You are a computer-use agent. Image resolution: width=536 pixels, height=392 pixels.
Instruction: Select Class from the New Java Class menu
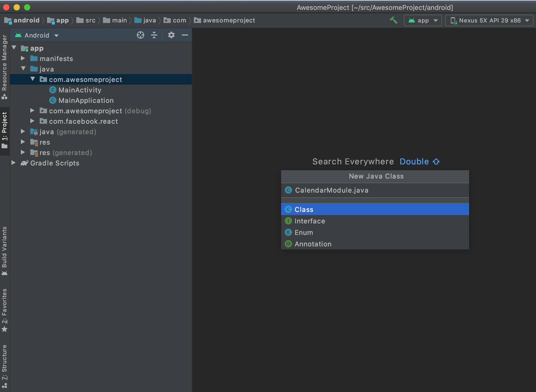click(x=375, y=209)
